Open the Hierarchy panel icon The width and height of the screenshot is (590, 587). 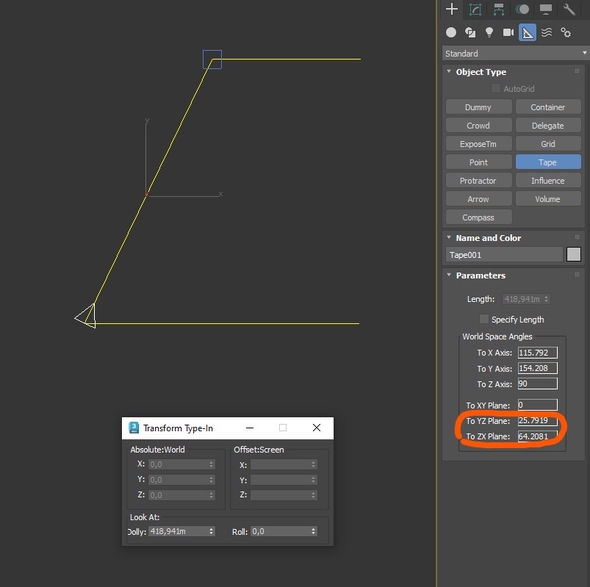[499, 9]
